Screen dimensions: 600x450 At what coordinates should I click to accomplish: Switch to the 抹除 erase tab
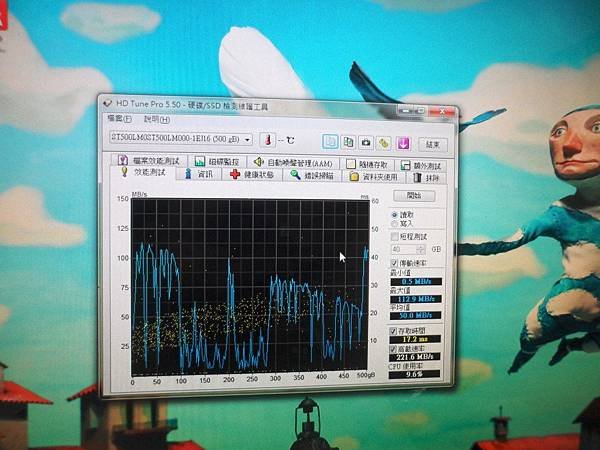(426, 178)
